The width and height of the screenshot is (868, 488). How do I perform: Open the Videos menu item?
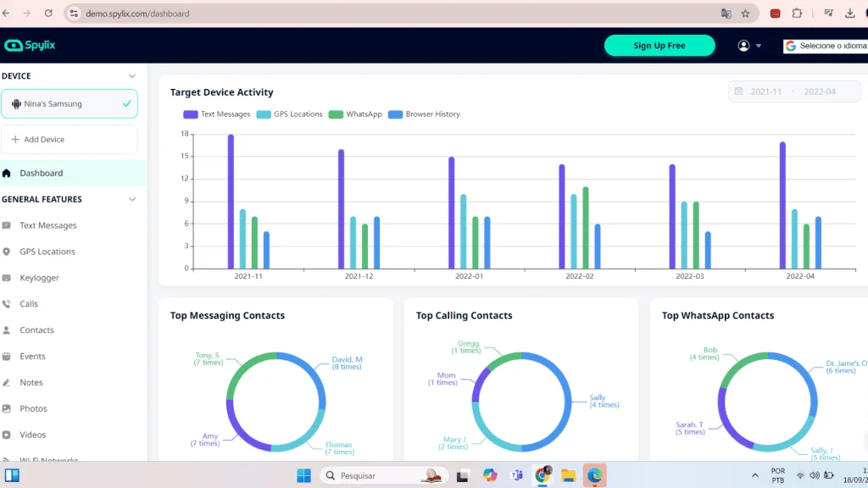[33, 435]
